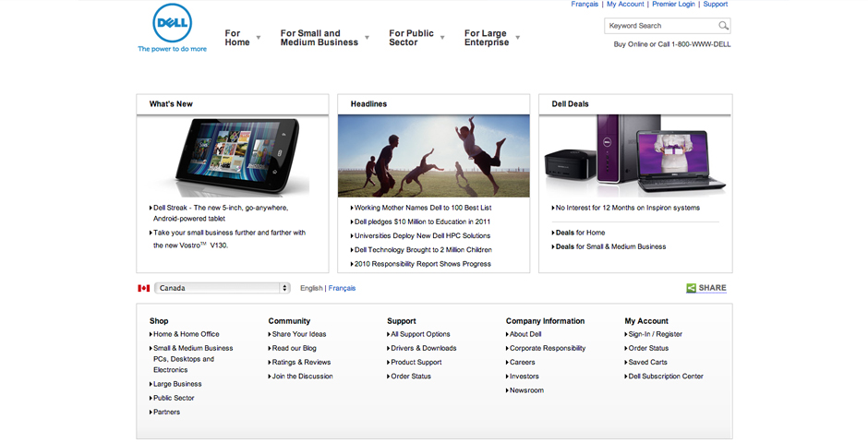Viewport: 868px width, 443px height.
Task: Open Share Your Ideas link
Action: tap(298, 334)
